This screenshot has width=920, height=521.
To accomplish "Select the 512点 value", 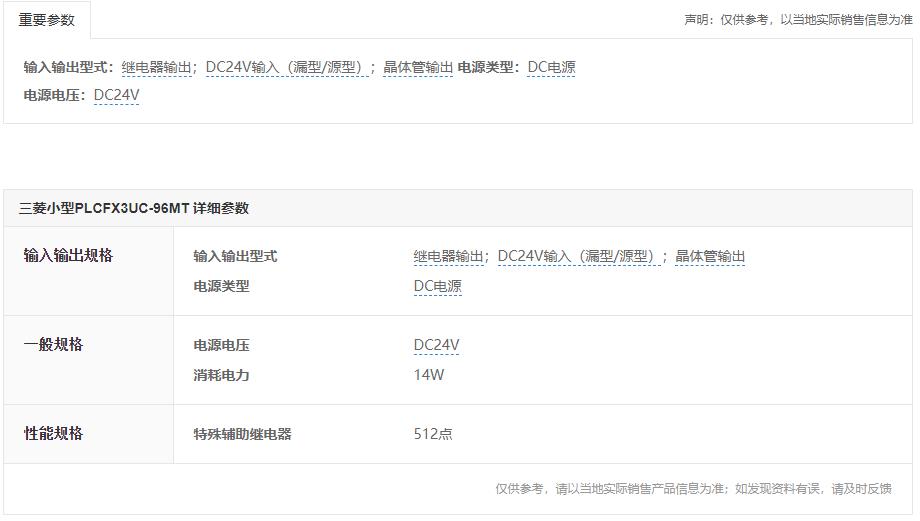I will [433, 434].
